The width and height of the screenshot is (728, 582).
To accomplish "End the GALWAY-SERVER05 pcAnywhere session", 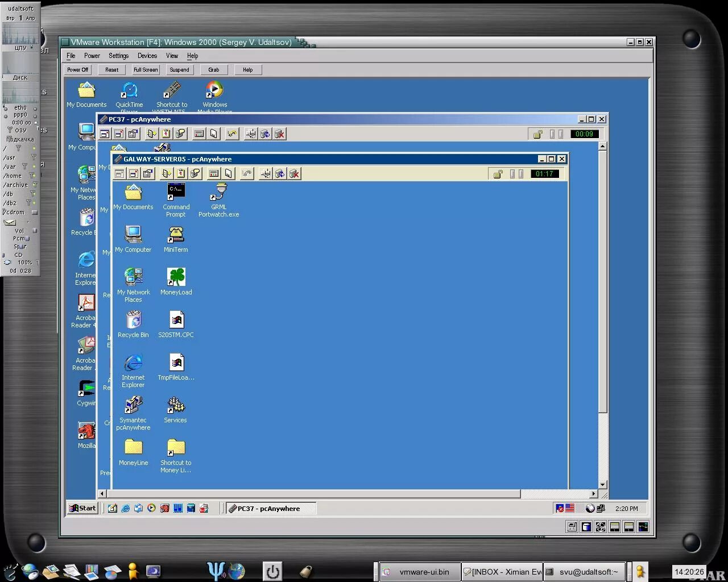I will [x=294, y=174].
